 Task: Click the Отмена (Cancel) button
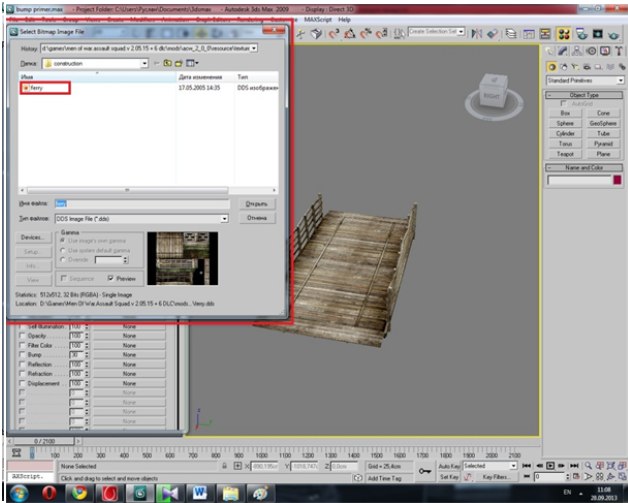coord(257,218)
